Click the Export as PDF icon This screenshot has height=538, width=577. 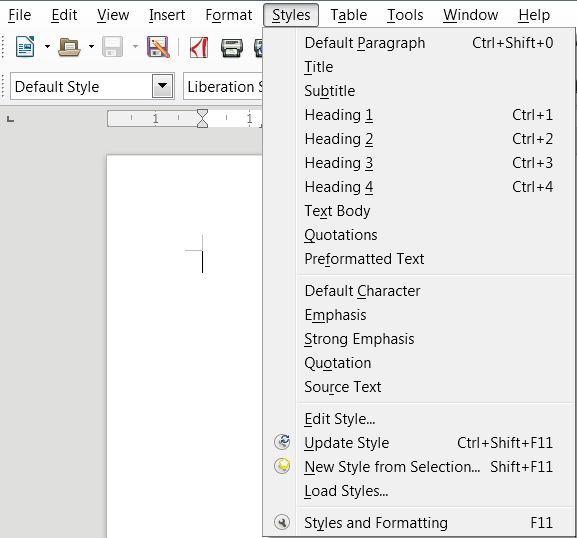click(x=199, y=47)
